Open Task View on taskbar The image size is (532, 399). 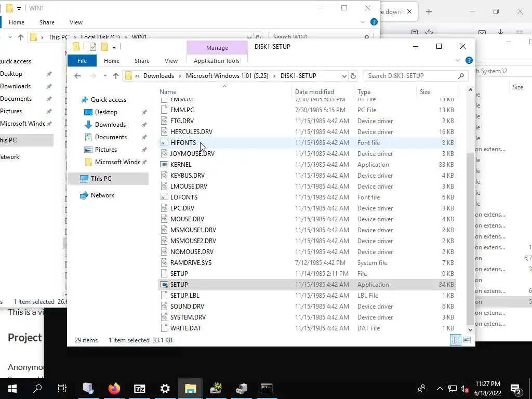click(62, 389)
